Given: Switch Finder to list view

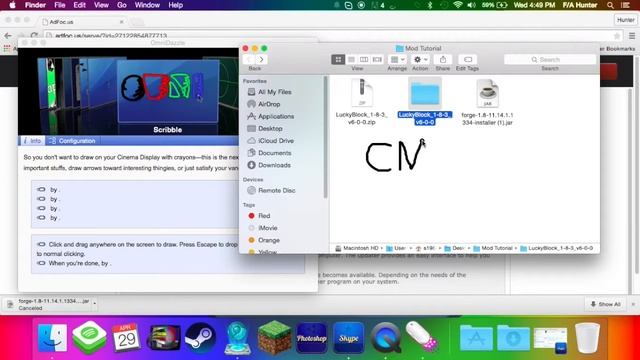Looking at the screenshot, I should point(351,60).
